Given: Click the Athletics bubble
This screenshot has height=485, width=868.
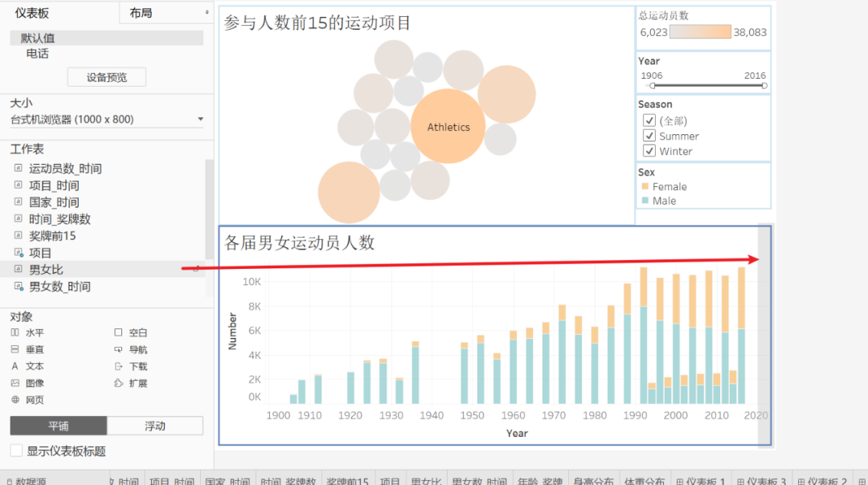Looking at the screenshot, I should (448, 127).
